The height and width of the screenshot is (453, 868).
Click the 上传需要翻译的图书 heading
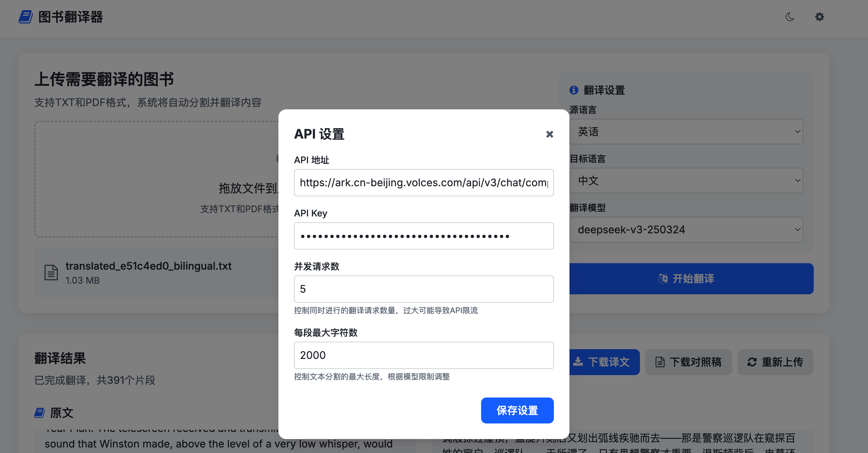pyautogui.click(x=104, y=80)
